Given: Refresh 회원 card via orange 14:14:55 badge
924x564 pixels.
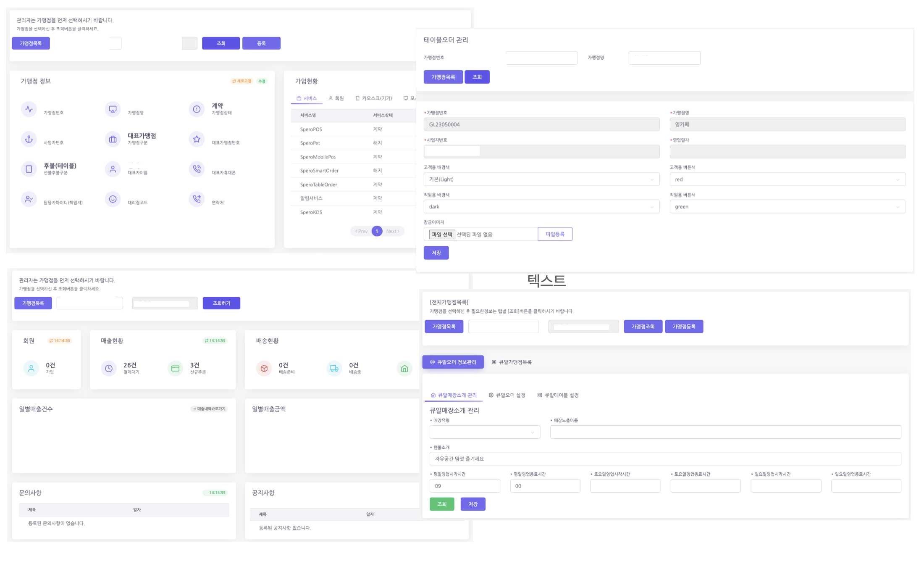Looking at the screenshot, I should pos(60,341).
